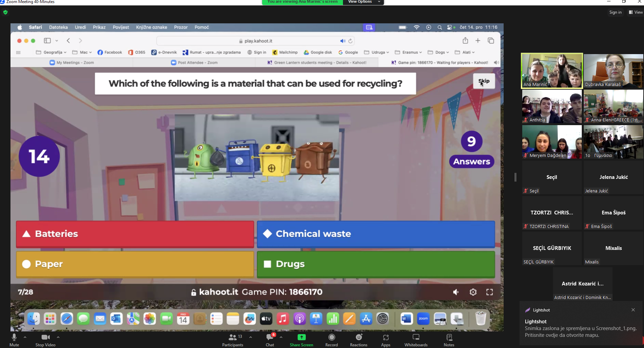
Task: Mute the tab audio in address bar
Action: pos(343,41)
